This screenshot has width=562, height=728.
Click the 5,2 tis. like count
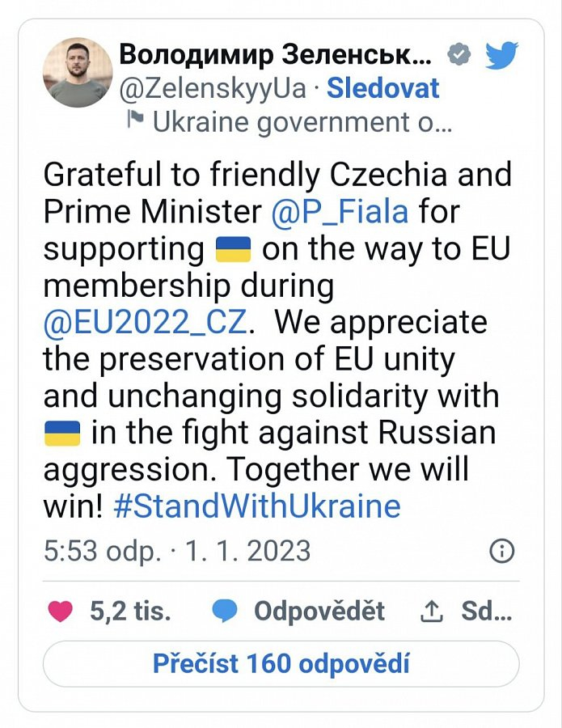pos(130,612)
